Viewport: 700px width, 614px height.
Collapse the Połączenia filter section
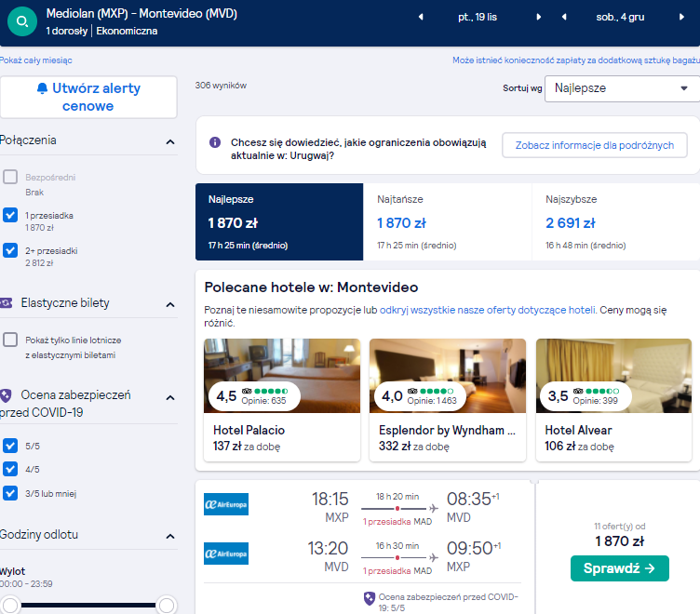[170, 142]
